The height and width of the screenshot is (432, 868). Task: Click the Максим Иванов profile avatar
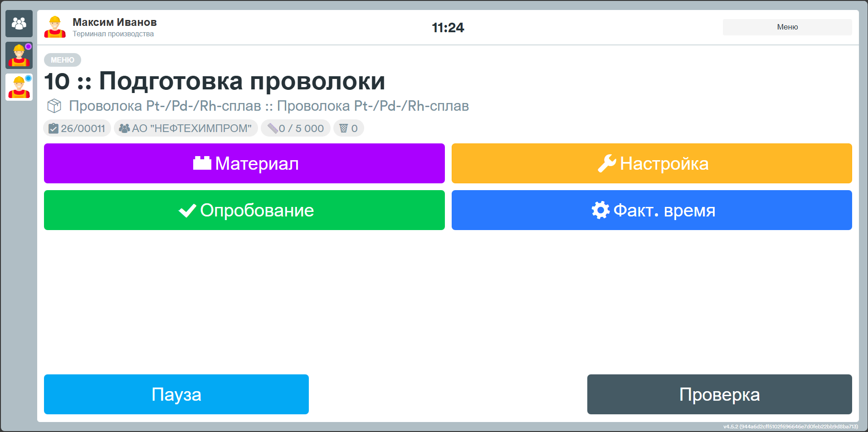point(55,27)
